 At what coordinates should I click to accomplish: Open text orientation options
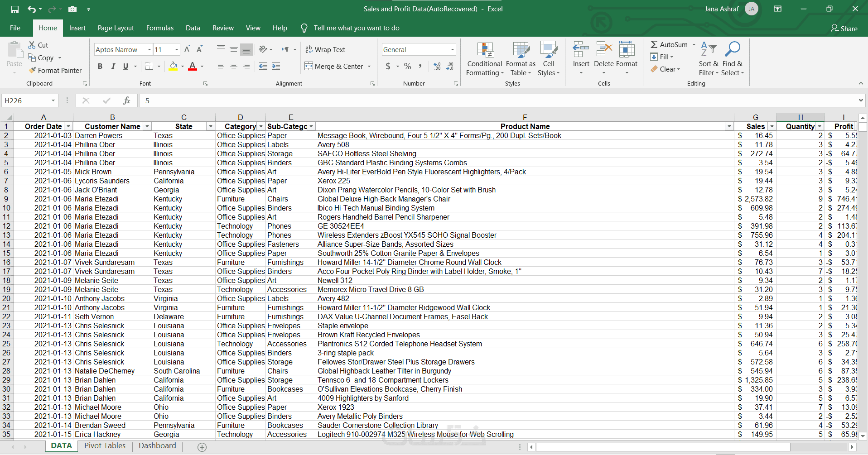point(265,49)
